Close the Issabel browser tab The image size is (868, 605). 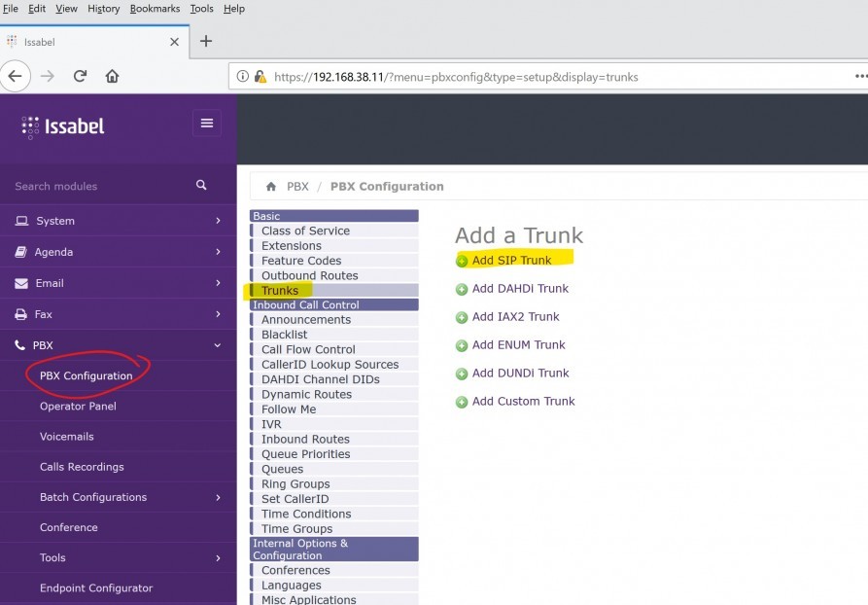coord(174,42)
